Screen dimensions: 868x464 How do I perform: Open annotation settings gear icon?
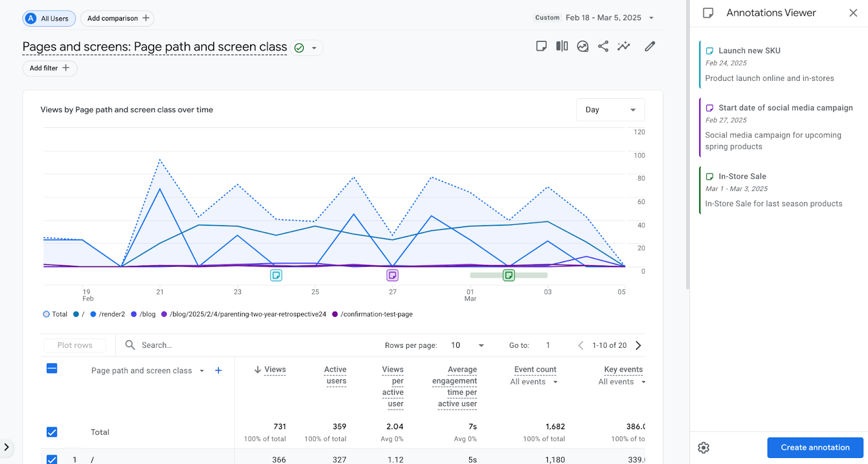point(704,448)
